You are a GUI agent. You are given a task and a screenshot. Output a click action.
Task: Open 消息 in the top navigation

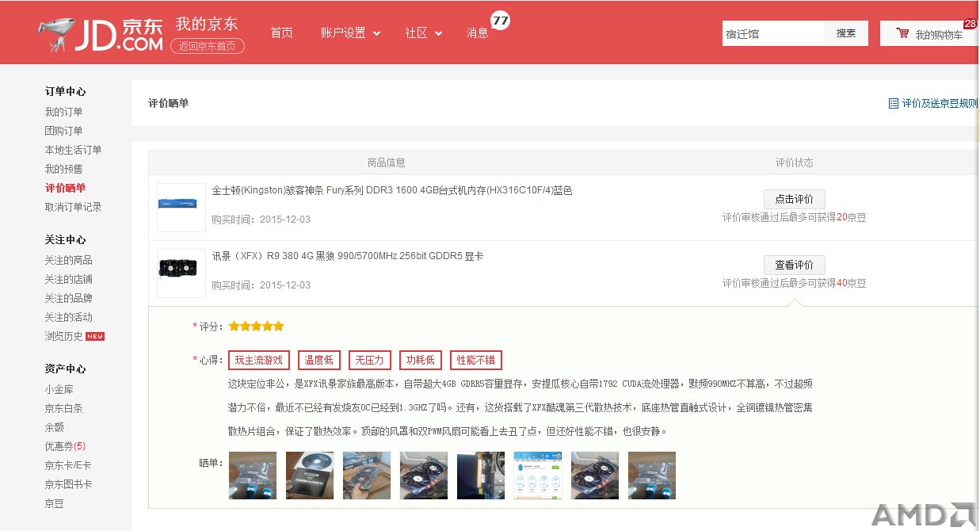pyautogui.click(x=478, y=33)
